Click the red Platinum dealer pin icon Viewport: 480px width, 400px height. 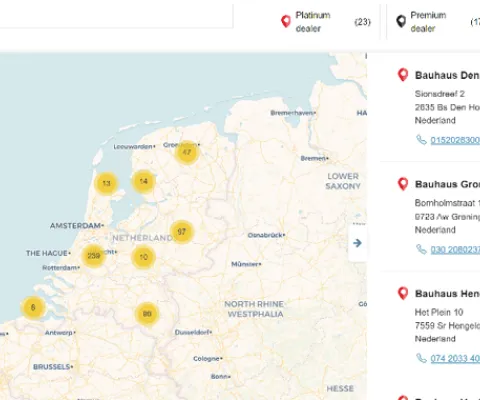(x=286, y=21)
